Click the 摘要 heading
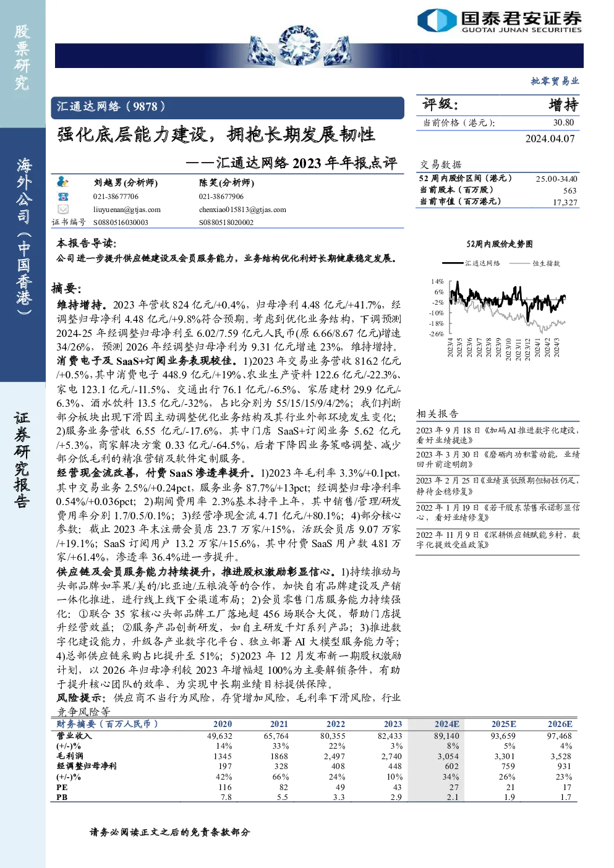Image resolution: width=614 pixels, height=868 pixels. [x=66, y=288]
